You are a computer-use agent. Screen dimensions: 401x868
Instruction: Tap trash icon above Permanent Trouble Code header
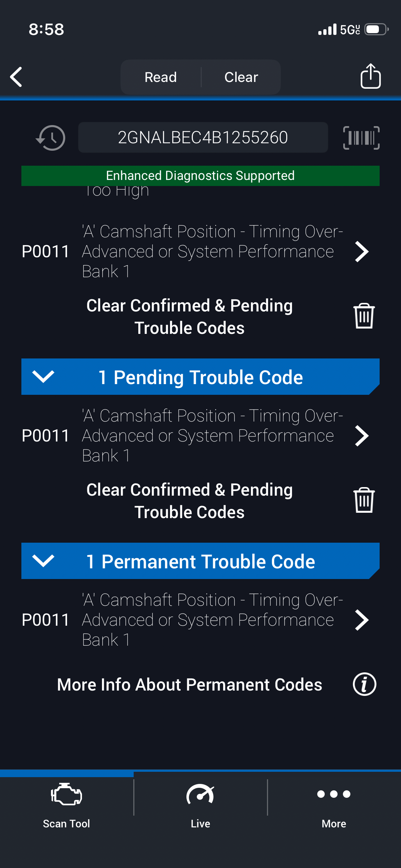tap(364, 500)
